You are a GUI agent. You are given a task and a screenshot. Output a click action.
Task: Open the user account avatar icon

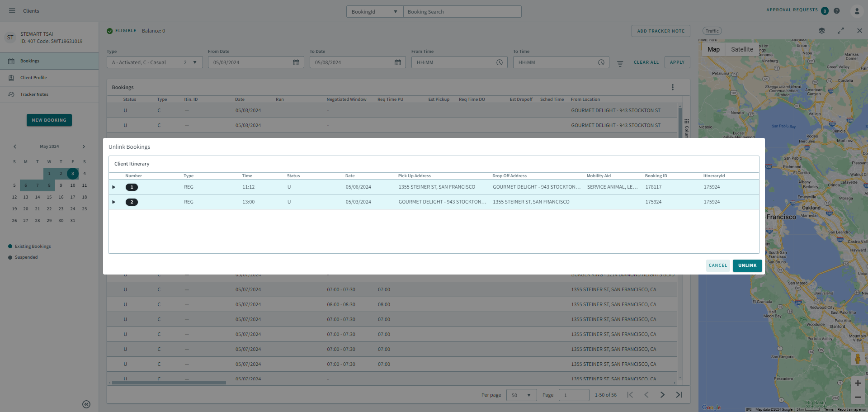[x=856, y=11]
